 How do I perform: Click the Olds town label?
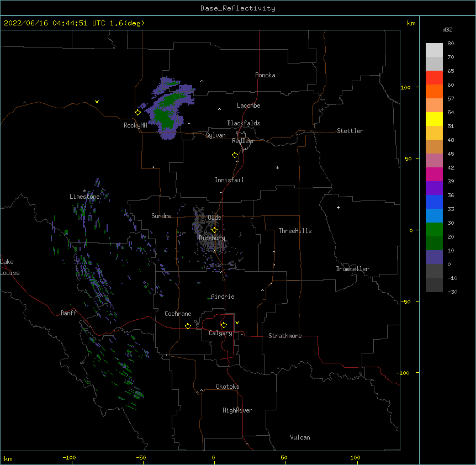[214, 218]
